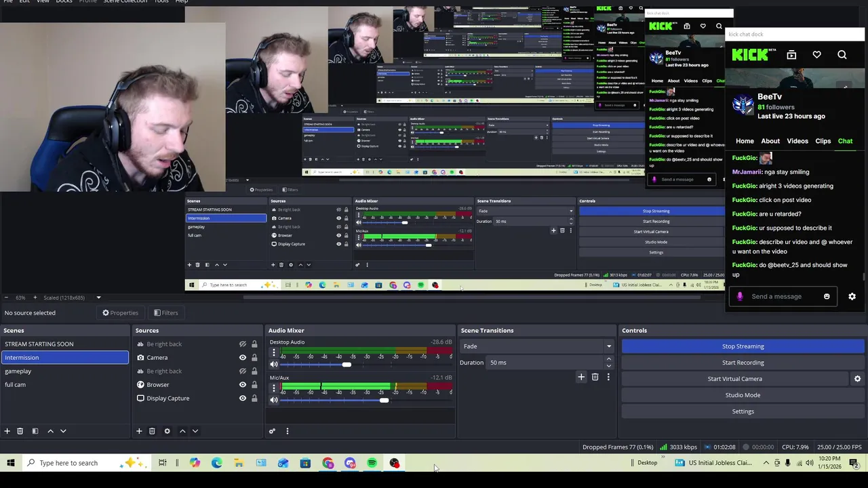Open Filters button next to Properties

coord(165,313)
